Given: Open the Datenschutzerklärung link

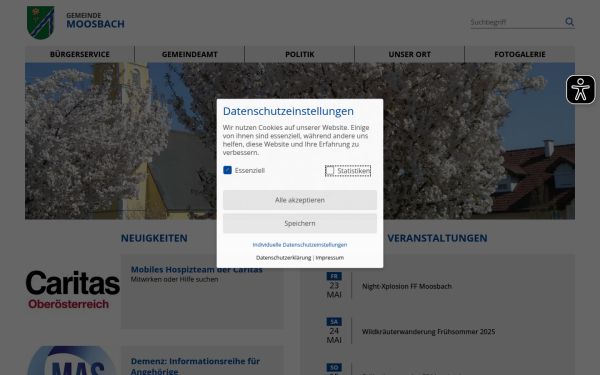Looking at the screenshot, I should tap(284, 258).
